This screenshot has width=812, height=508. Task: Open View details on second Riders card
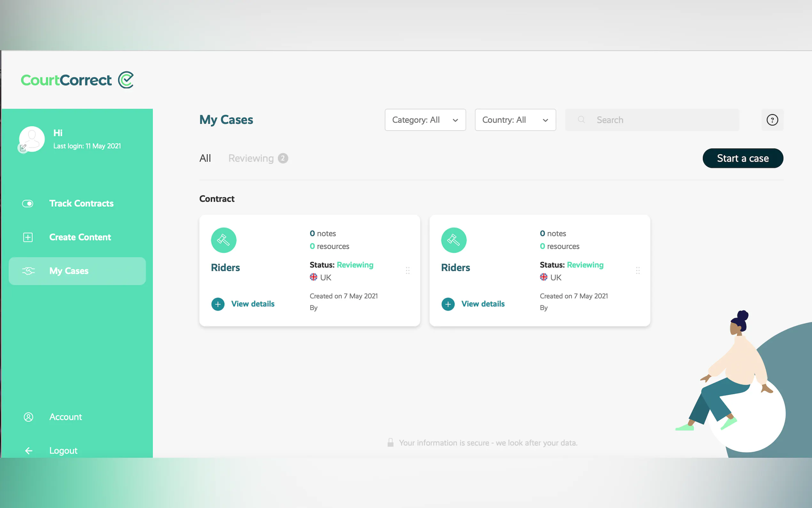click(x=483, y=304)
